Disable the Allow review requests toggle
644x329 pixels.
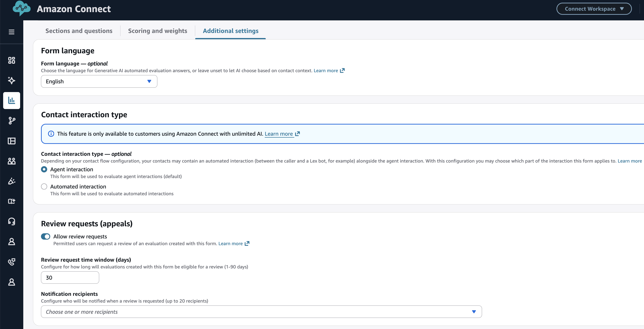coord(46,236)
